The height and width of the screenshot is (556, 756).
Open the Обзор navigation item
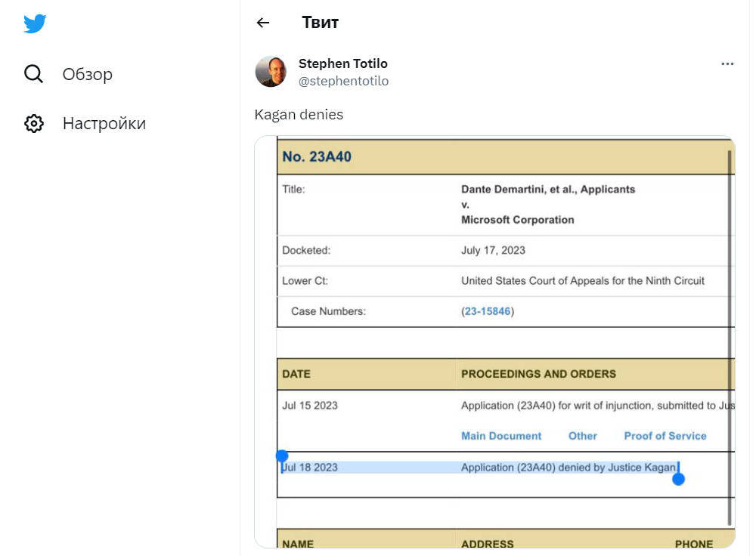(87, 74)
